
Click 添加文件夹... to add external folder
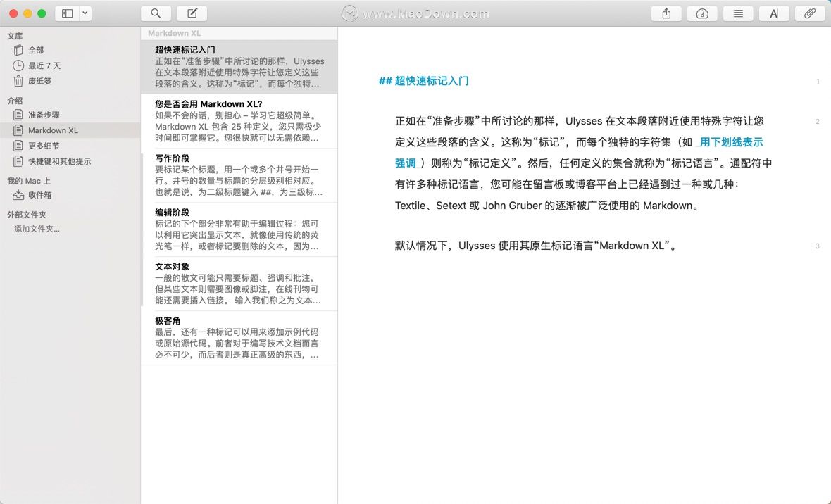pyautogui.click(x=37, y=229)
